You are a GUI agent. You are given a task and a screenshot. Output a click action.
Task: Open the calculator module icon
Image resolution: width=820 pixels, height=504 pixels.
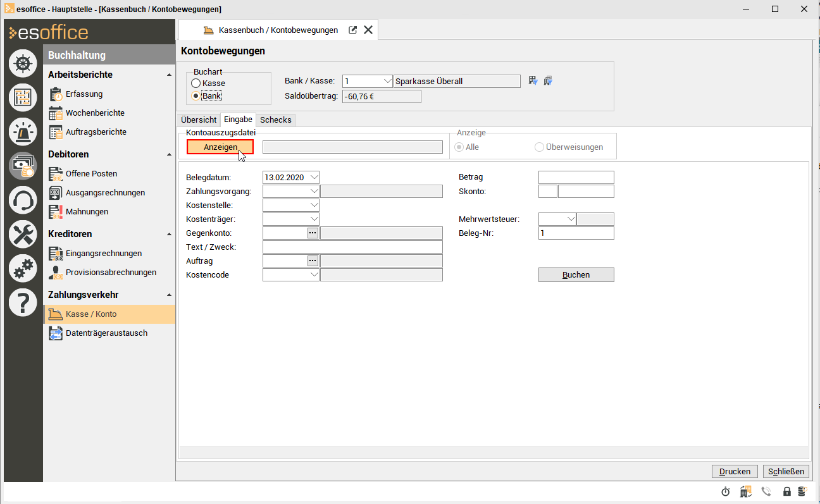(23, 97)
